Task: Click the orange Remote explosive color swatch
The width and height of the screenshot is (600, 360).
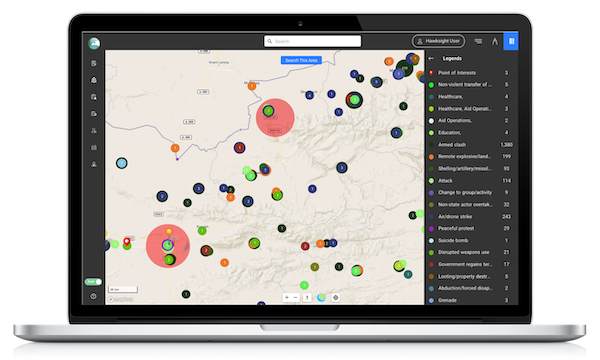Action: [431, 156]
